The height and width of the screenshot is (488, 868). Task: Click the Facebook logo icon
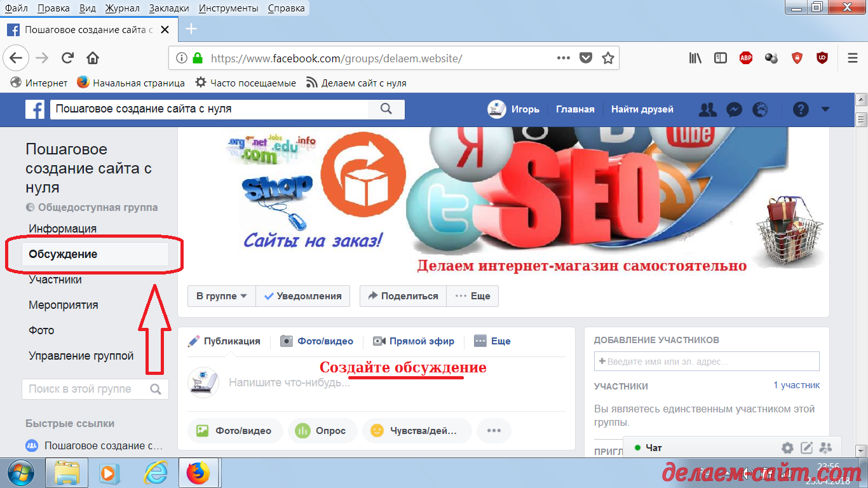(x=35, y=109)
